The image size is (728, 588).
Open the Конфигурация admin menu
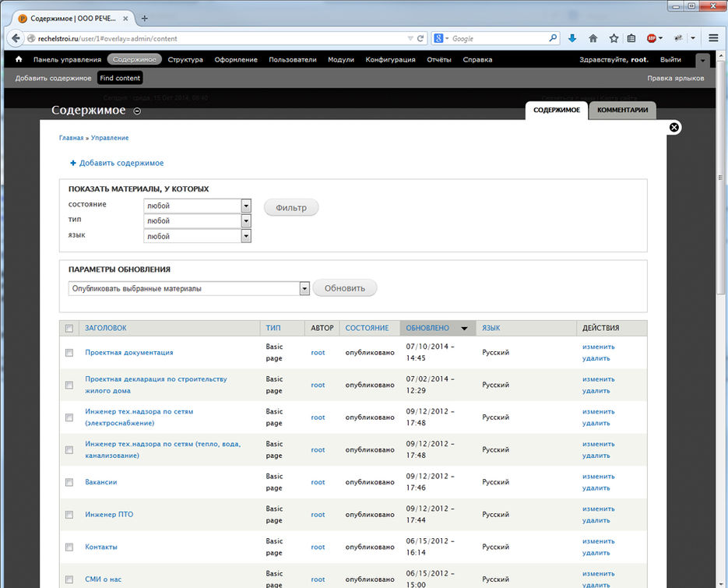coord(390,59)
